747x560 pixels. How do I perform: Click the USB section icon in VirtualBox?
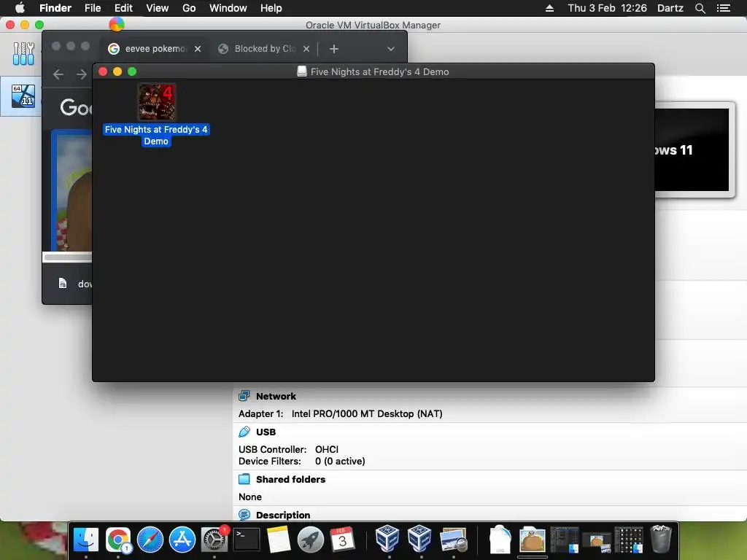[x=244, y=432]
